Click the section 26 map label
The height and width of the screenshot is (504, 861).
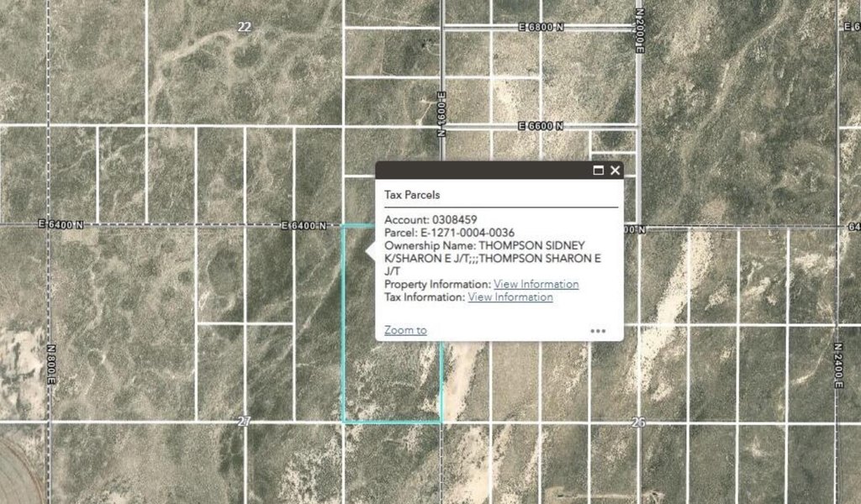coord(638,423)
